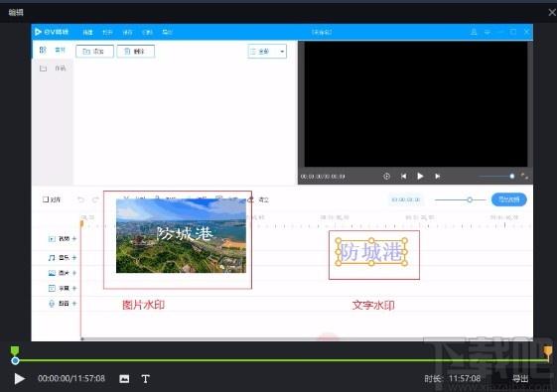Select the 防城港 text watermark box

[371, 252]
